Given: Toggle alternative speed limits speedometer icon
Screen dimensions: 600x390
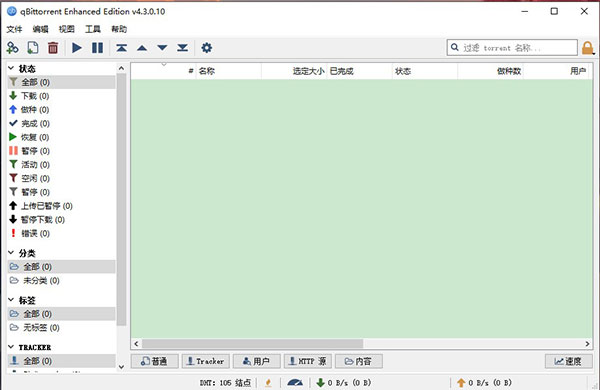Looking at the screenshot, I should pyautogui.click(x=295, y=382).
